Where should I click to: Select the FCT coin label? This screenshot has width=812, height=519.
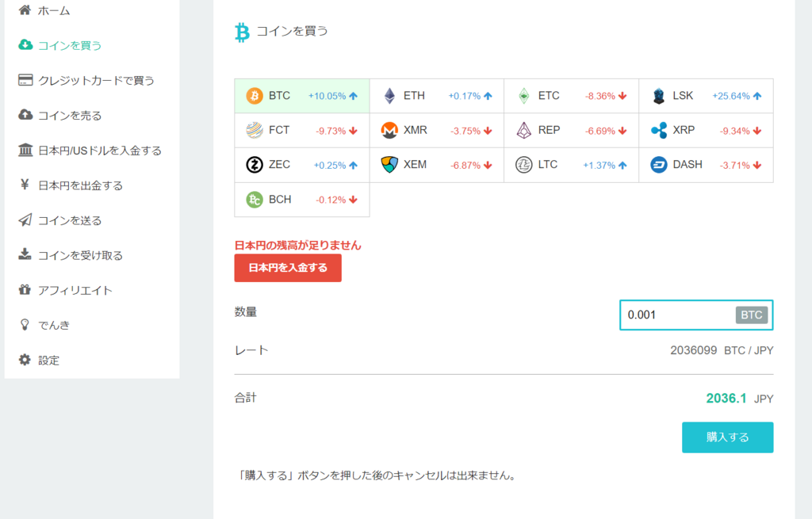(278, 131)
